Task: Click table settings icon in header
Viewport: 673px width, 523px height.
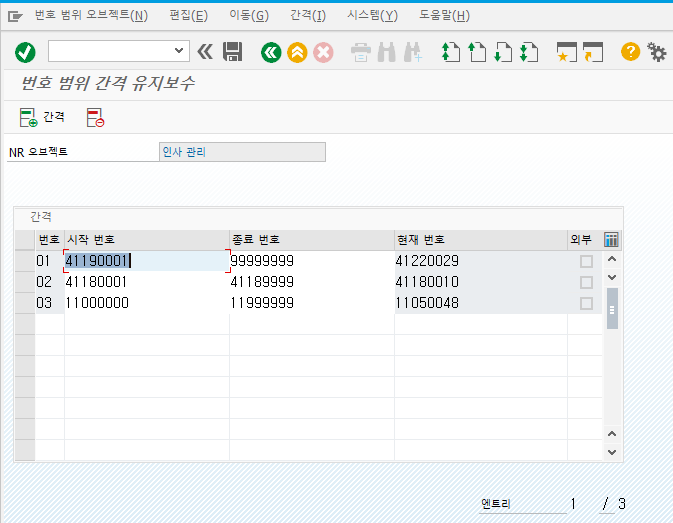Action: click(x=611, y=239)
